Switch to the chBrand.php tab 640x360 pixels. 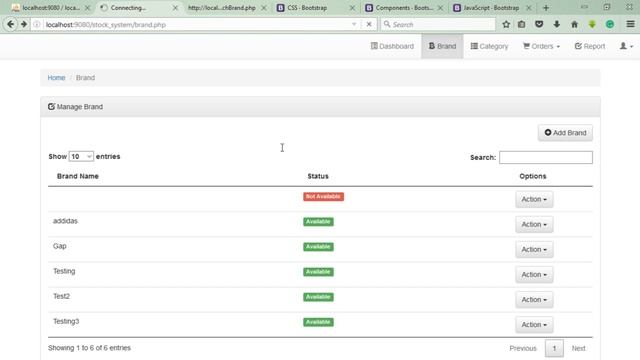click(222, 8)
